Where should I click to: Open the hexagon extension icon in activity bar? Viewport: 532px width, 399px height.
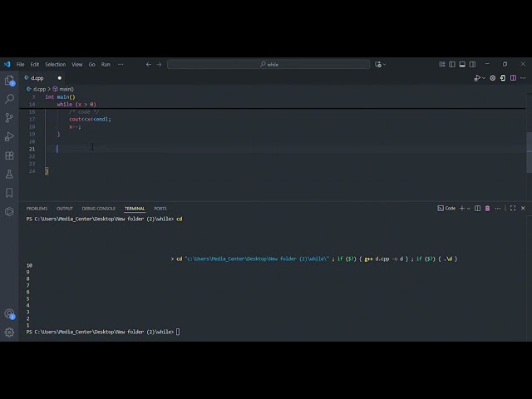tap(9, 211)
